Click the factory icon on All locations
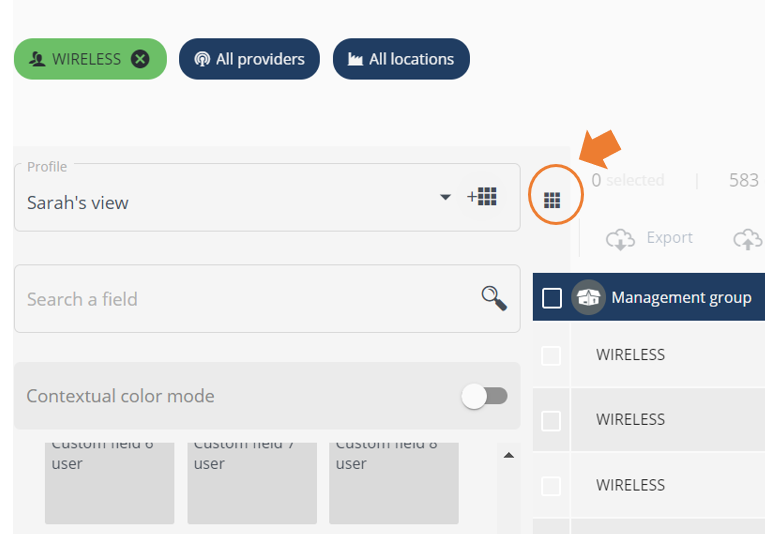Screen dimensions: 765x534 click(x=355, y=59)
